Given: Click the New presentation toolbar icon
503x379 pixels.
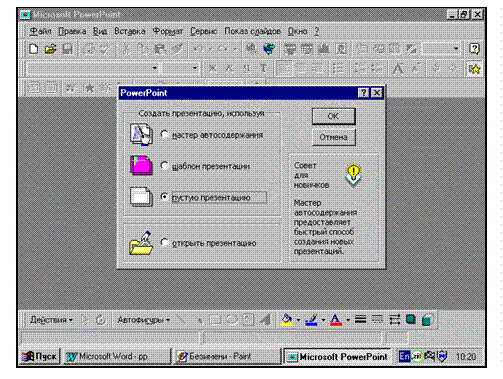Looking at the screenshot, I should 34,49.
